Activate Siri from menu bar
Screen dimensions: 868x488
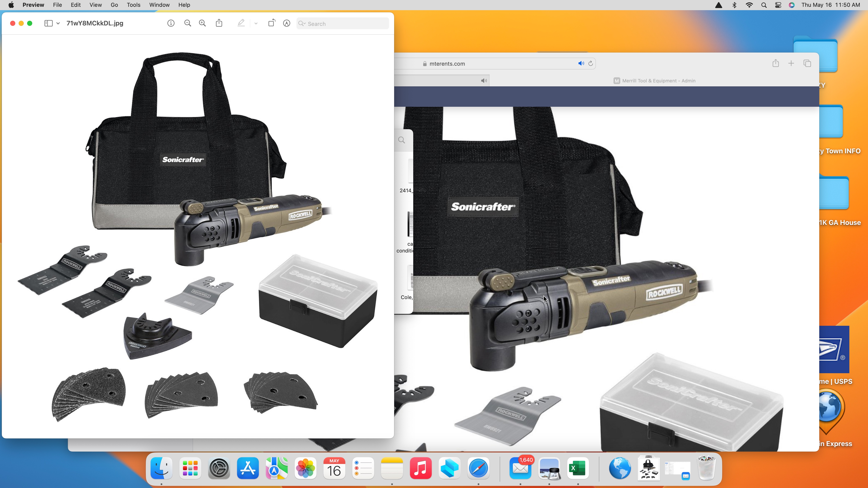(791, 5)
